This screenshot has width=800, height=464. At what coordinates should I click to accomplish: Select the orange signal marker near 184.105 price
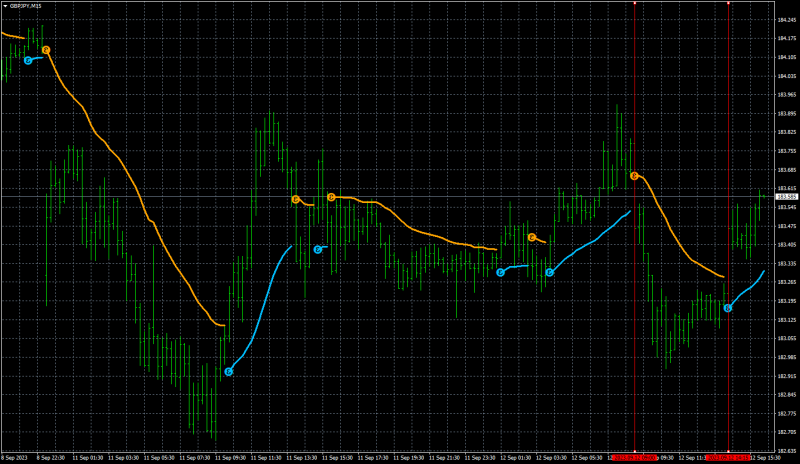(46, 50)
